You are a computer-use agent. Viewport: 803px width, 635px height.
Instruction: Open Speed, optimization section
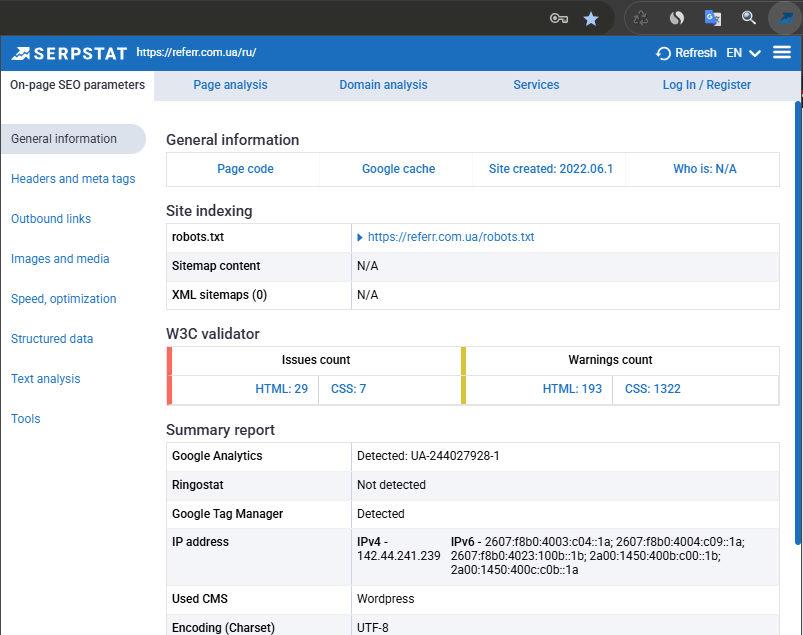coord(64,299)
